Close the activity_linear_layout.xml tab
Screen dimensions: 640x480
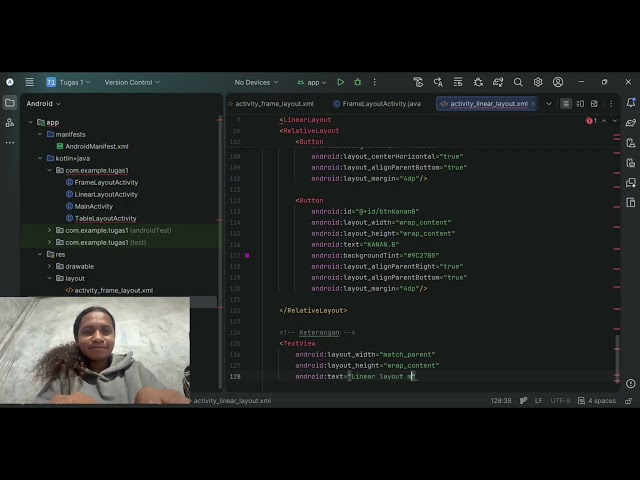[533, 104]
